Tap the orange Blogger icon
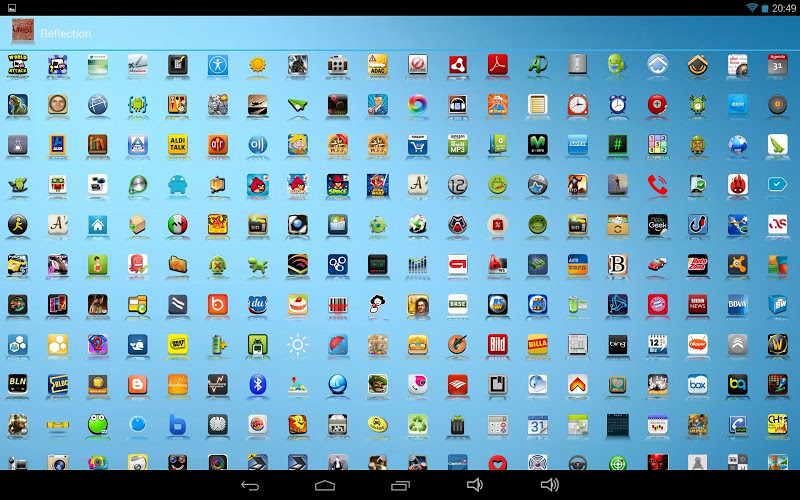Viewport: 800px width, 500px height. tap(137, 385)
